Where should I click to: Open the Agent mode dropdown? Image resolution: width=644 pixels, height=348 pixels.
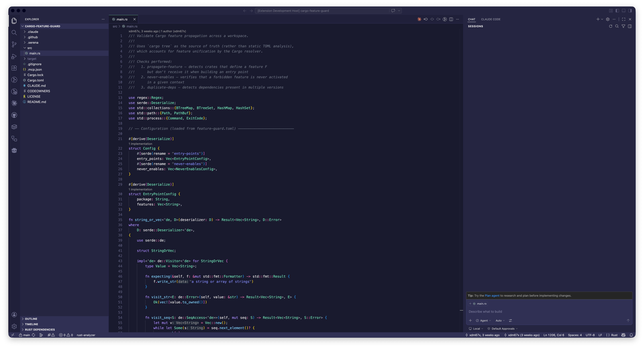483,321
